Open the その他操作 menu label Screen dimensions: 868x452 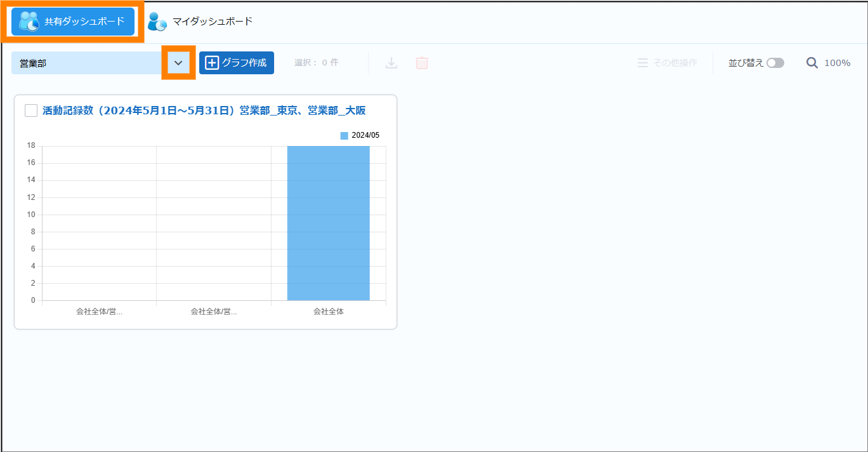pos(675,63)
